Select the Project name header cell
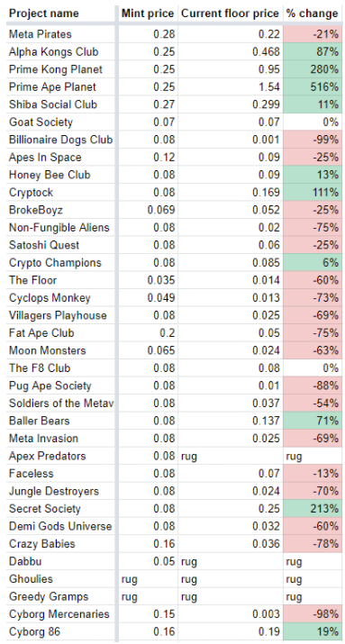This screenshot has height=644, width=345. pos(60,14)
